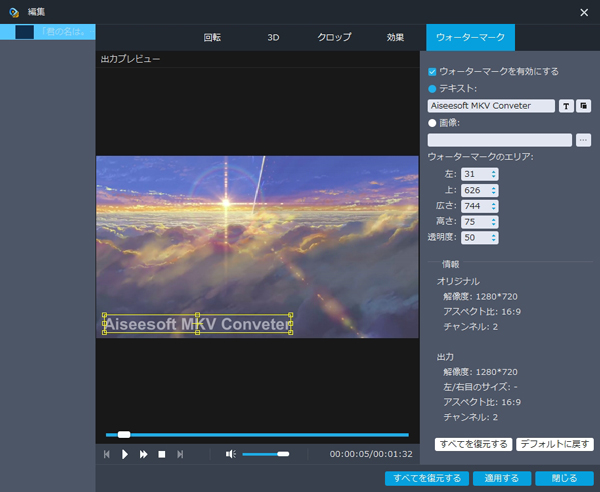600x492 pixels.
Task: Adjust the height value spinner
Action: click(x=494, y=222)
